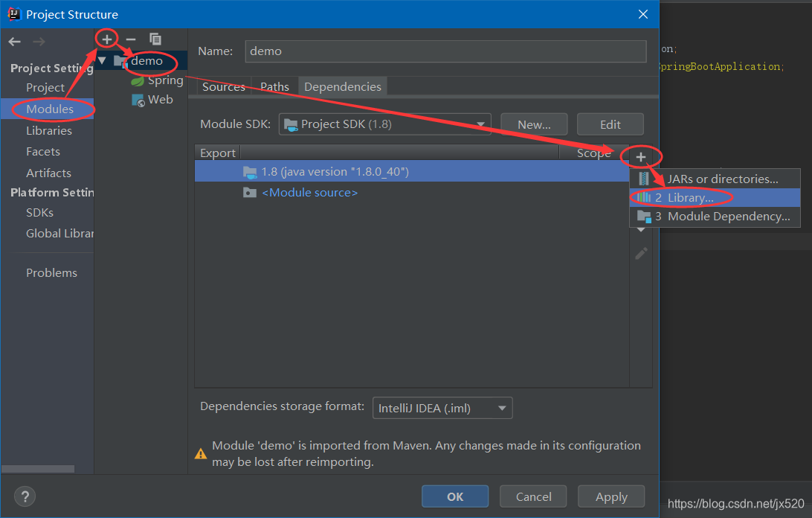Click the Edit SDK button
This screenshot has width=812, height=518.
[610, 124]
